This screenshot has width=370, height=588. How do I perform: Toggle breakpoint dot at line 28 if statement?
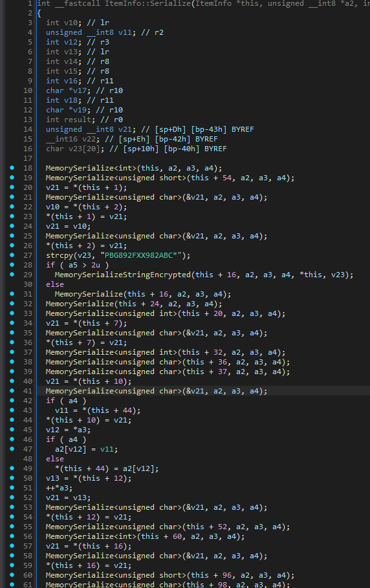point(12,265)
